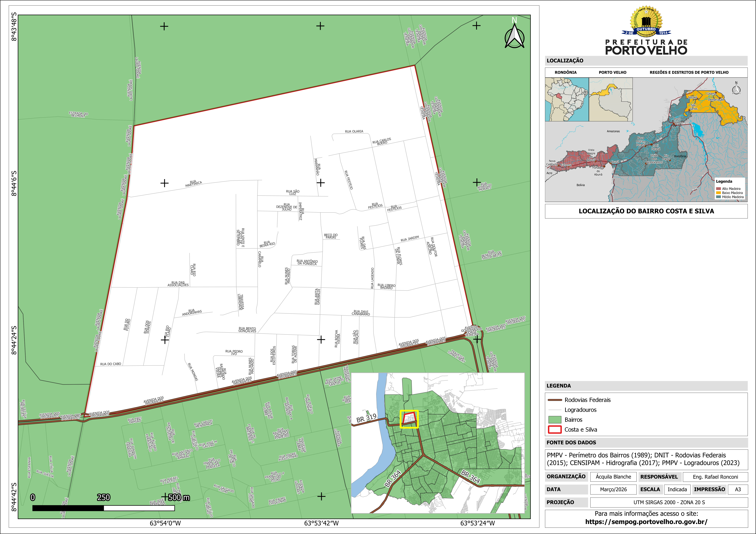Click the green Bairros legend swatch
This screenshot has height=534, width=756.
[555, 420]
